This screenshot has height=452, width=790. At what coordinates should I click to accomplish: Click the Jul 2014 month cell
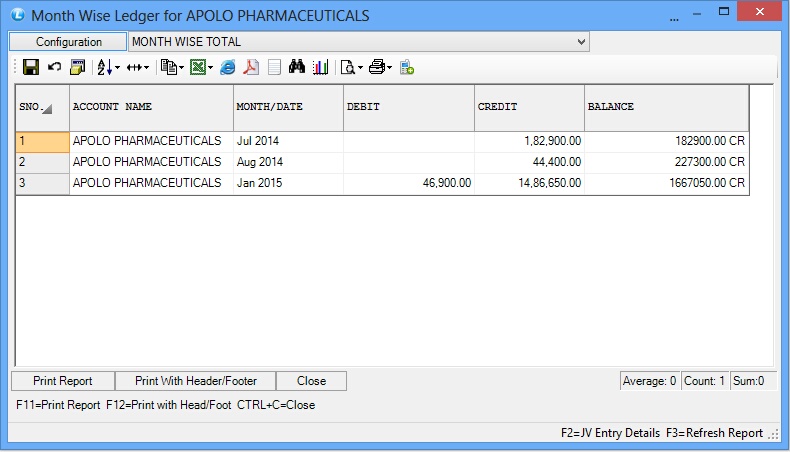pos(288,142)
